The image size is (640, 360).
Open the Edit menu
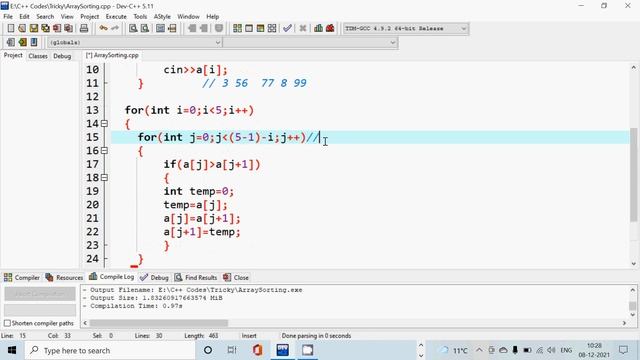point(24,16)
